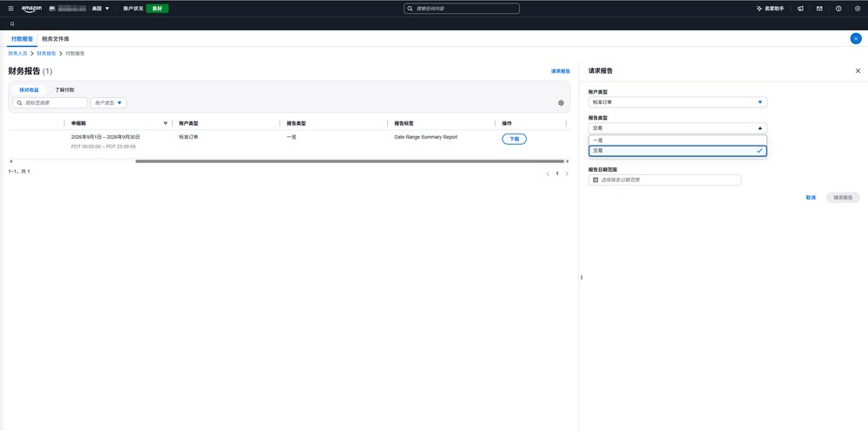Click the green 良好 account status badge

pos(157,9)
